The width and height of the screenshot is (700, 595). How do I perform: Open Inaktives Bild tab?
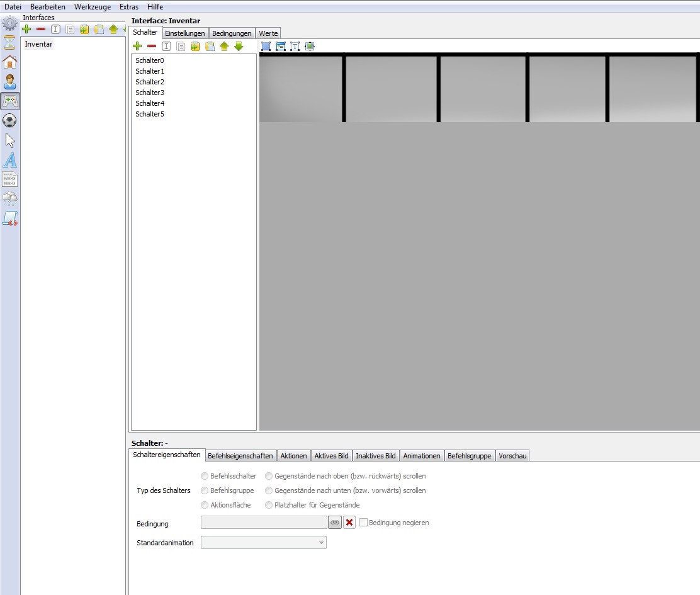click(x=375, y=456)
